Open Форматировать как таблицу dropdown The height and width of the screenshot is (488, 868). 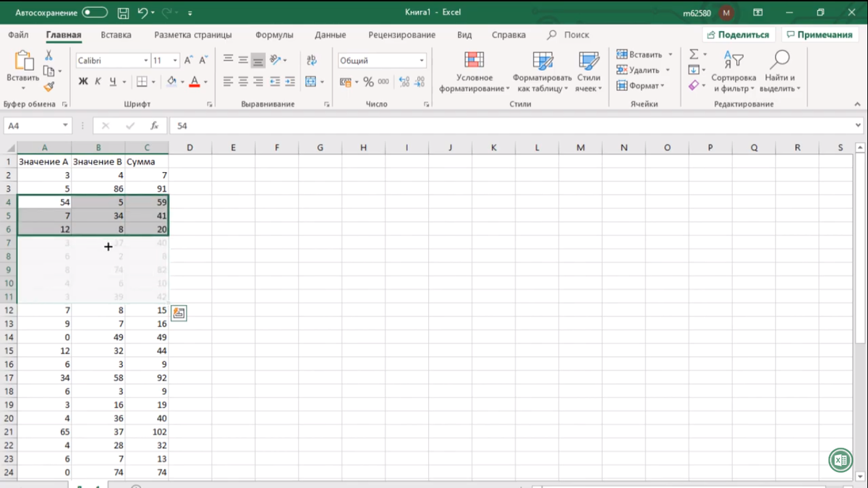(x=542, y=72)
